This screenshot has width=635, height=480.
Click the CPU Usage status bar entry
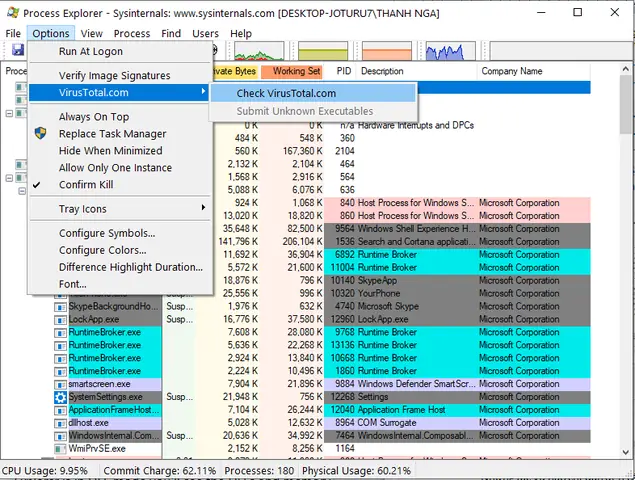(45, 471)
